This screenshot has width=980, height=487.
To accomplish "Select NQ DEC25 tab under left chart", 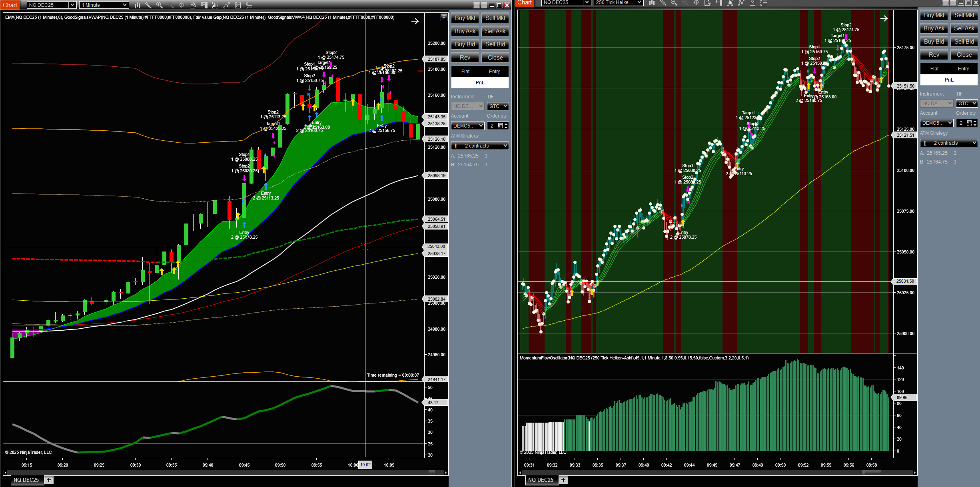I will (26, 480).
